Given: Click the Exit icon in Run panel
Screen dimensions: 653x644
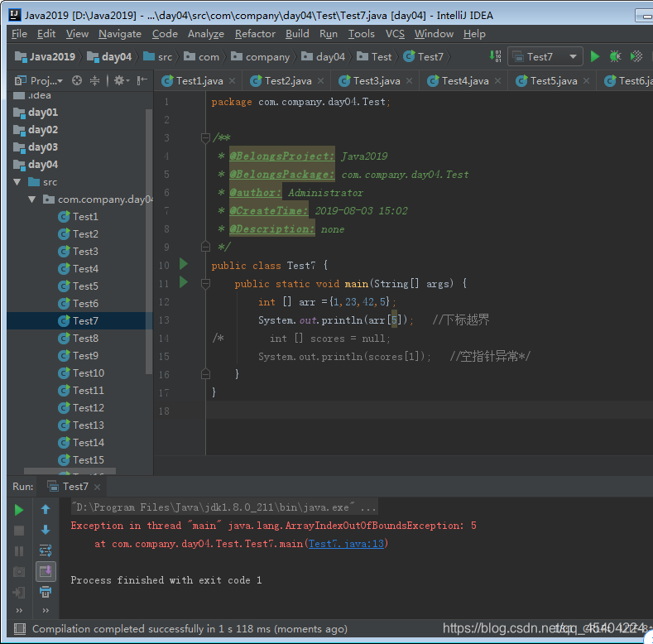Looking at the screenshot, I should tap(19, 592).
